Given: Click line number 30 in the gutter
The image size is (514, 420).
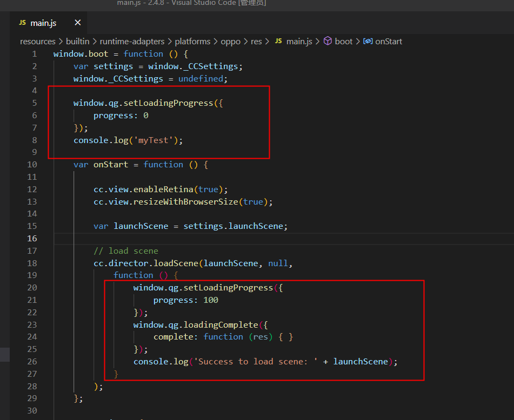Looking at the screenshot, I should click(x=32, y=411).
